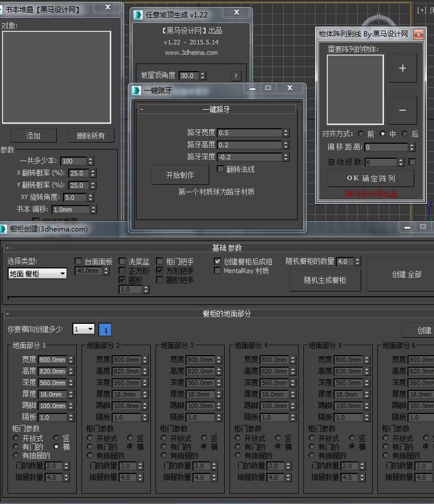
Task: Click the 随机生成橱柜 button
Action: [x=325, y=280]
